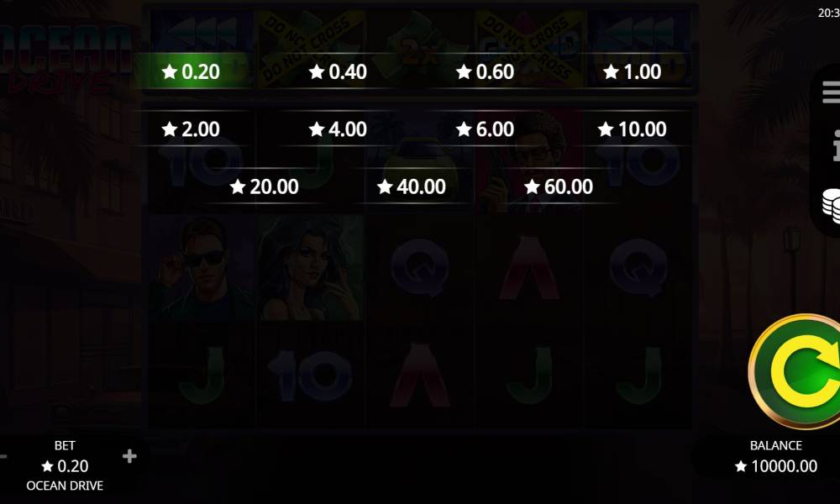Pick the 4.00 bet value

coord(338,129)
